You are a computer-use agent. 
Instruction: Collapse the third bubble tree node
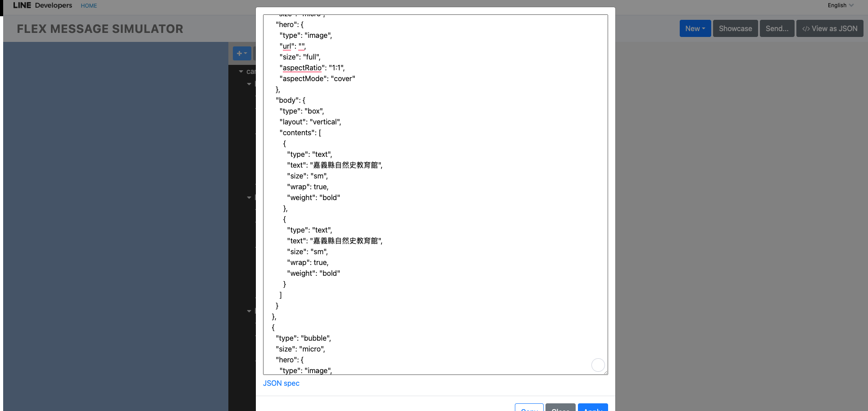249,311
